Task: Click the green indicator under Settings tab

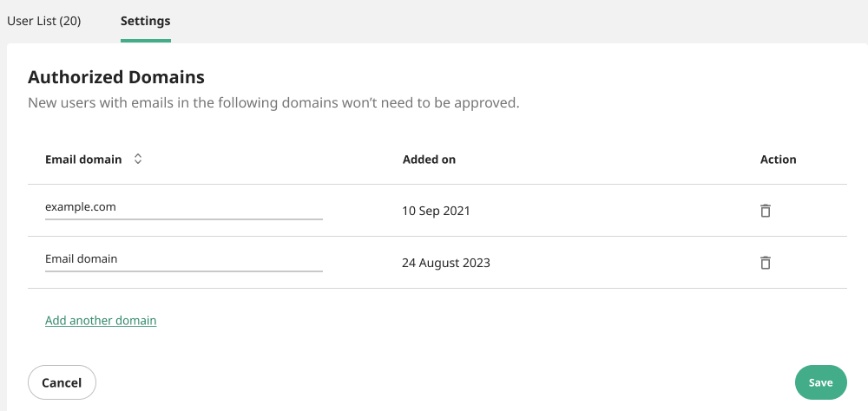Action: coord(146,41)
